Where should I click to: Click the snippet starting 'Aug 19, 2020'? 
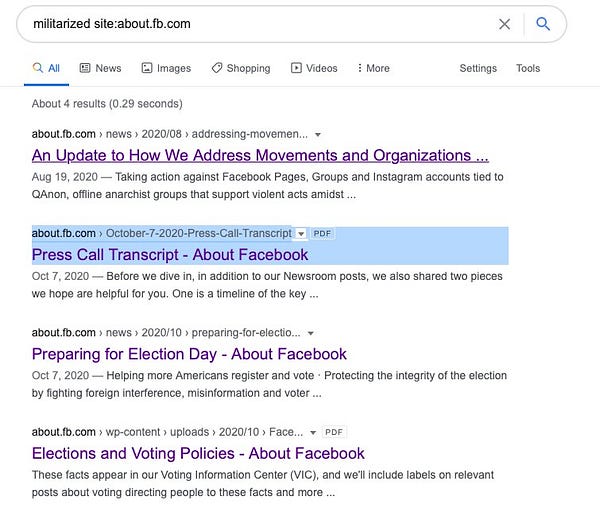(267, 186)
